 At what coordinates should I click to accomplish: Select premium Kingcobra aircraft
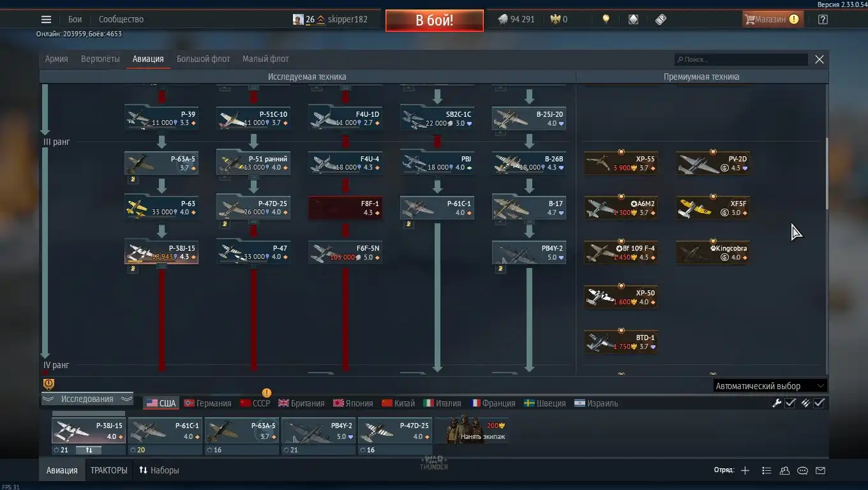(x=713, y=253)
